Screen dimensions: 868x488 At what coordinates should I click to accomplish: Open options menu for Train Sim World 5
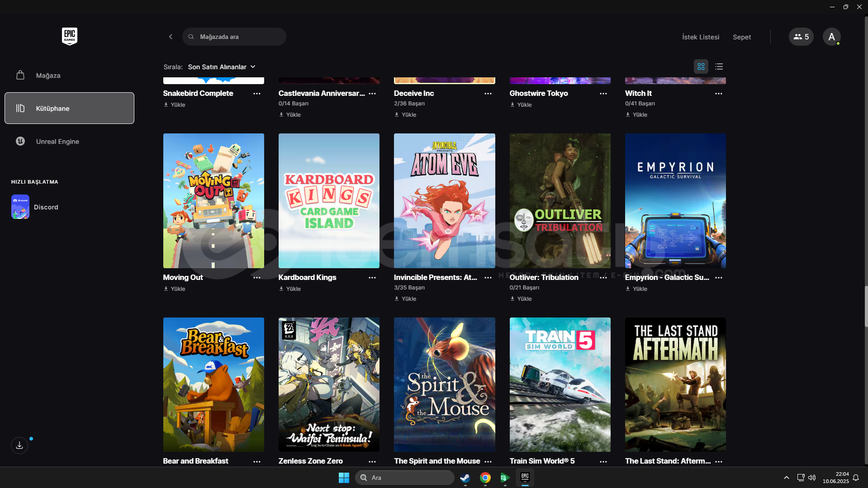click(603, 462)
